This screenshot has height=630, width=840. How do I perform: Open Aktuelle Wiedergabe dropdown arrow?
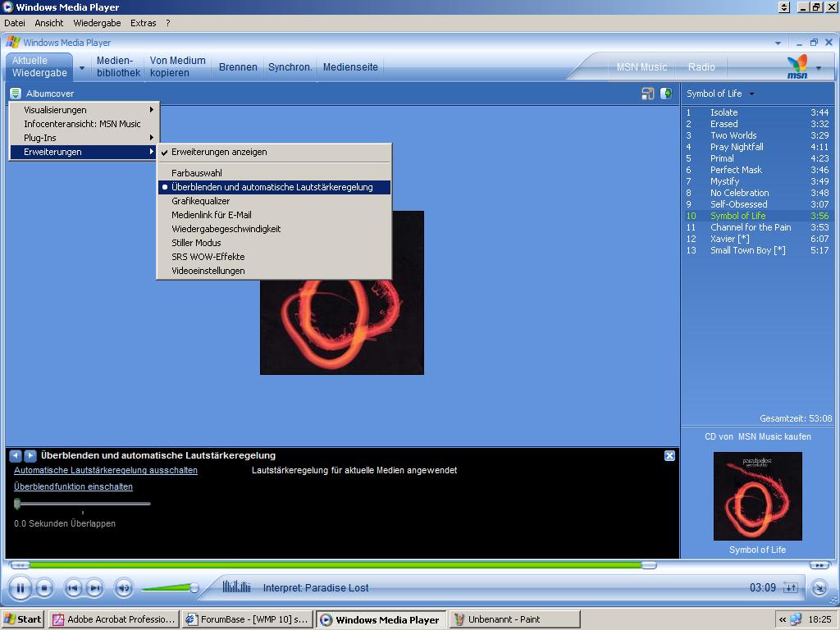point(82,68)
